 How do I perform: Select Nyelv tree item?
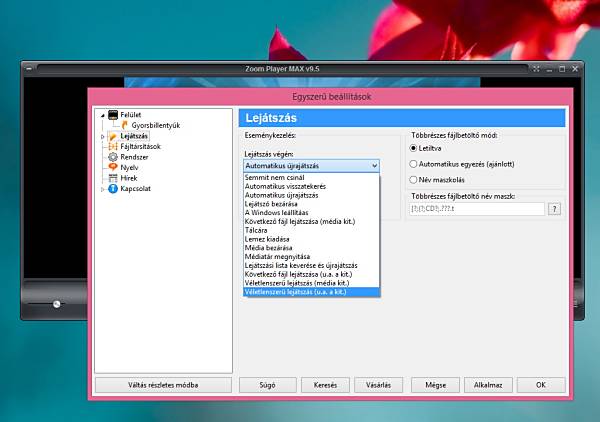click(129, 168)
